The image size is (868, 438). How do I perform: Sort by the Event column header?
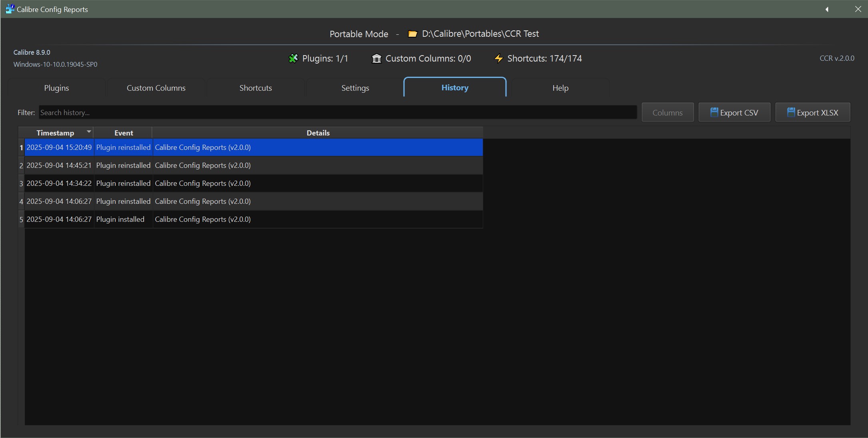pos(123,133)
